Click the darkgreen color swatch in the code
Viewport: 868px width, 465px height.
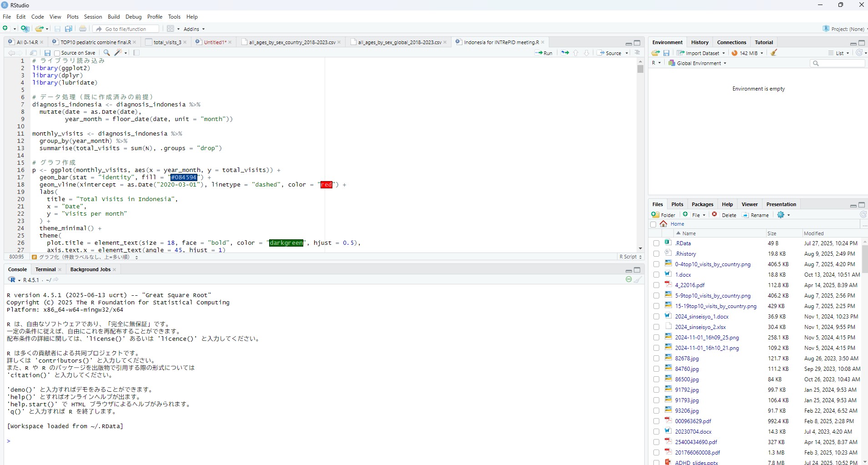pos(286,243)
